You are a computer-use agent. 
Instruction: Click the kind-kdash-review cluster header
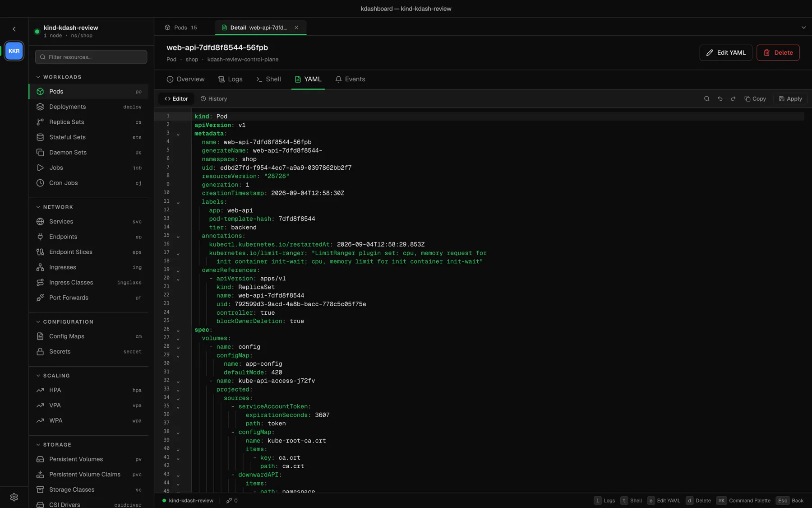pos(90,31)
